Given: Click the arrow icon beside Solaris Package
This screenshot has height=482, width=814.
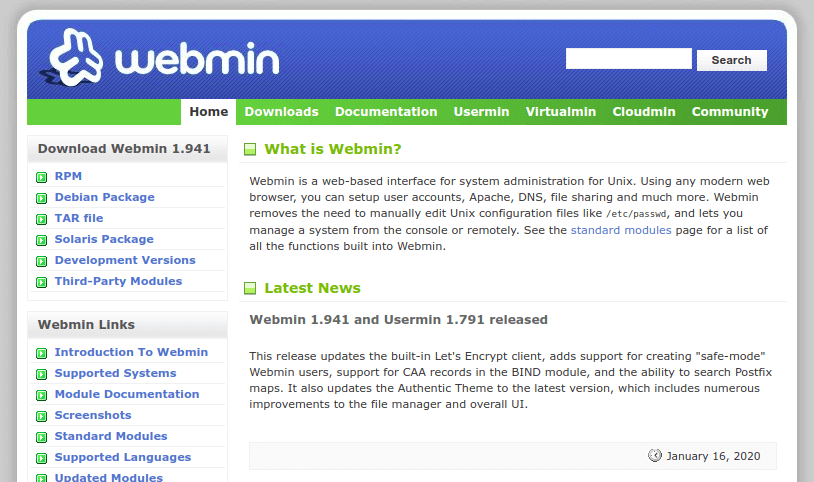Looking at the screenshot, I should point(42,240).
